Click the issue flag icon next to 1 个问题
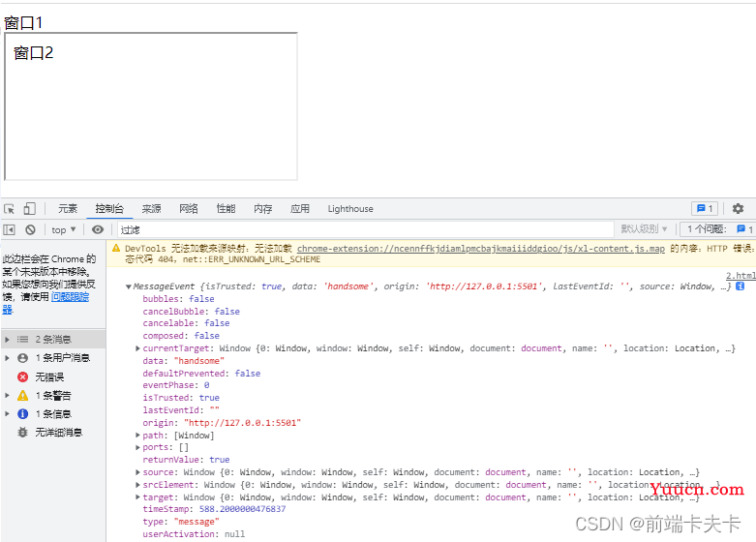Viewport: 756px width, 542px height. click(x=741, y=229)
